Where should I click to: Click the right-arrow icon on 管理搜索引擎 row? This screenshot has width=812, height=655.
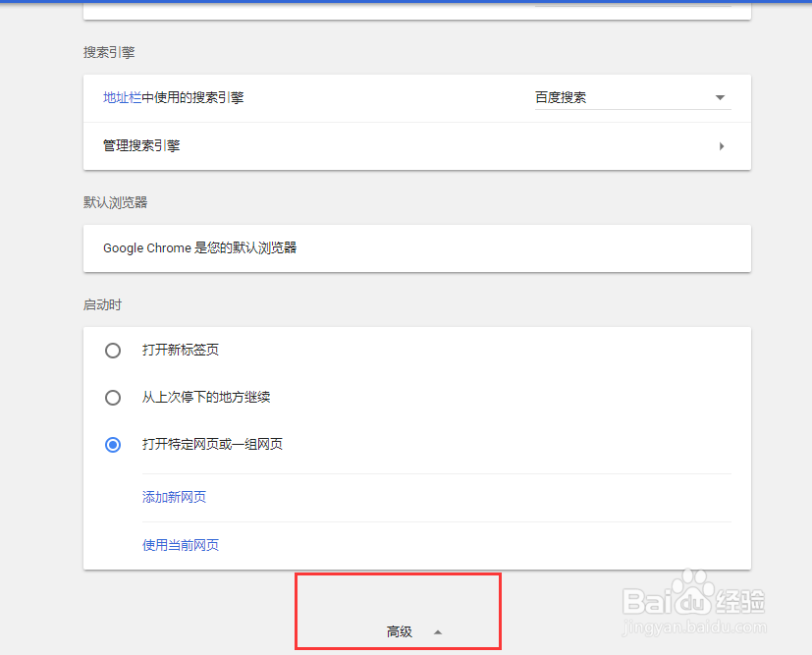click(722, 145)
